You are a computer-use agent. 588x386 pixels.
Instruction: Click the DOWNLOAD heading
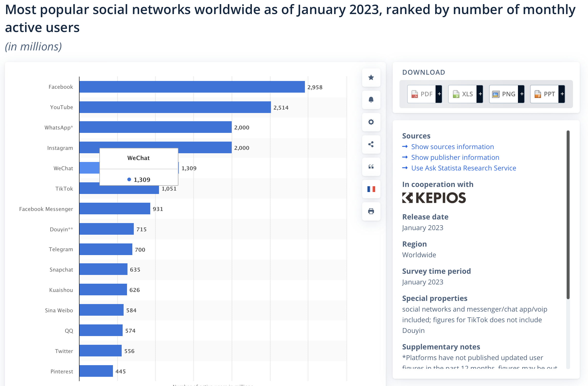[423, 72]
